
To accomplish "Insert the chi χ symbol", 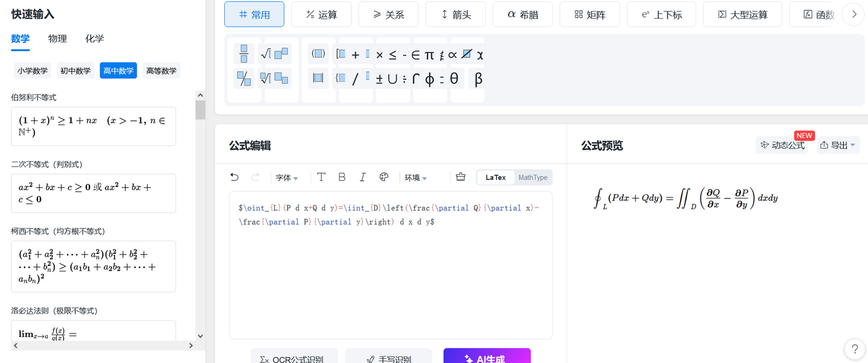I will pos(480,55).
